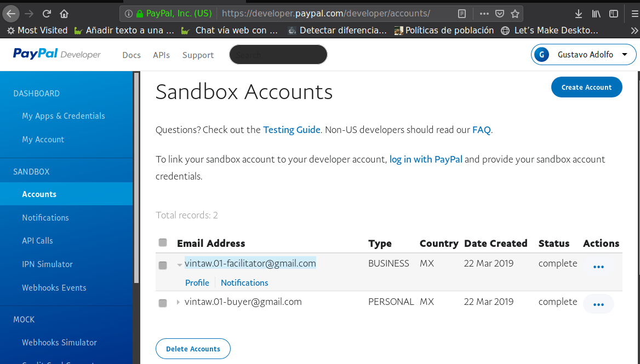Open IPN Simulator in sidebar
Image resolution: width=640 pixels, height=364 pixels.
47,264
